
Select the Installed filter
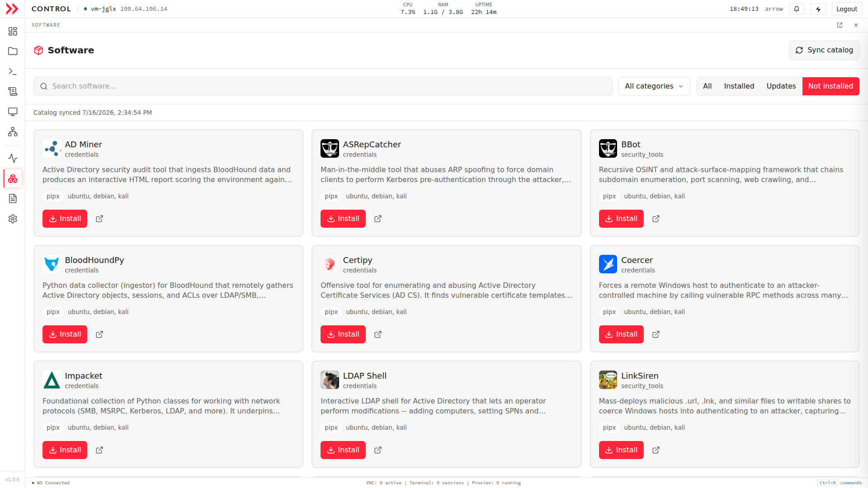point(739,86)
